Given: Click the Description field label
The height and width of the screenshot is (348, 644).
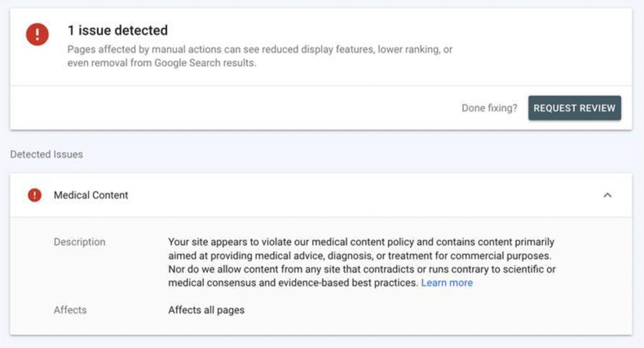Looking at the screenshot, I should [x=79, y=242].
